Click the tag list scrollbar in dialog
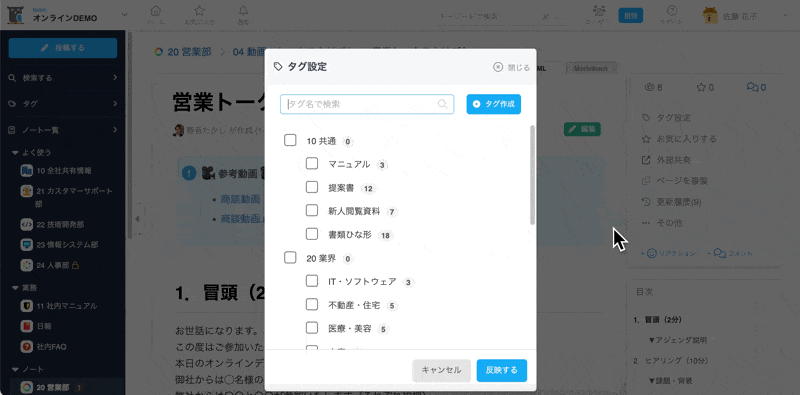800x395 pixels. pyautogui.click(x=532, y=175)
